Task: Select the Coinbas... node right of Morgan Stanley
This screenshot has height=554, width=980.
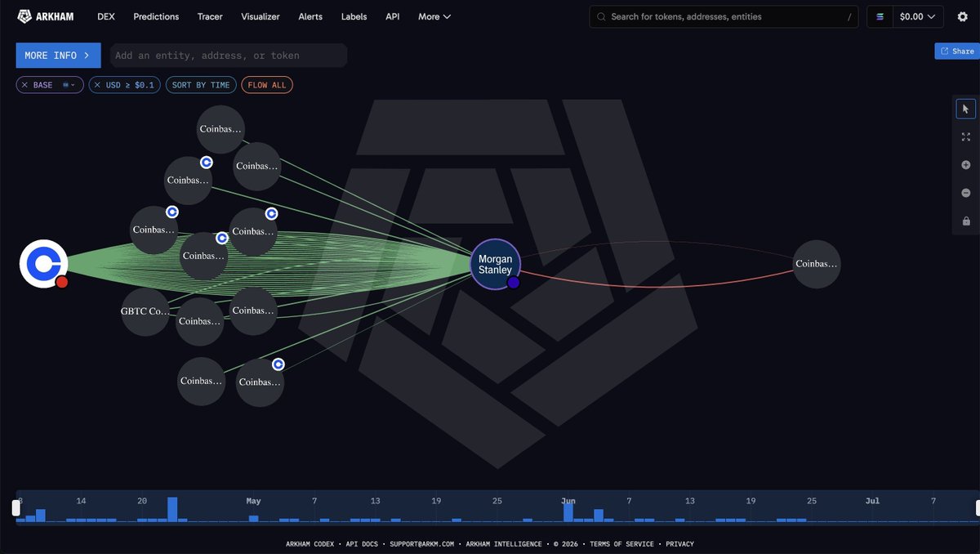Action: click(817, 264)
